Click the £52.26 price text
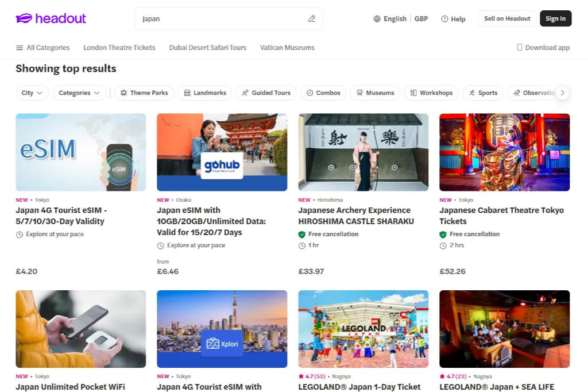 point(452,271)
